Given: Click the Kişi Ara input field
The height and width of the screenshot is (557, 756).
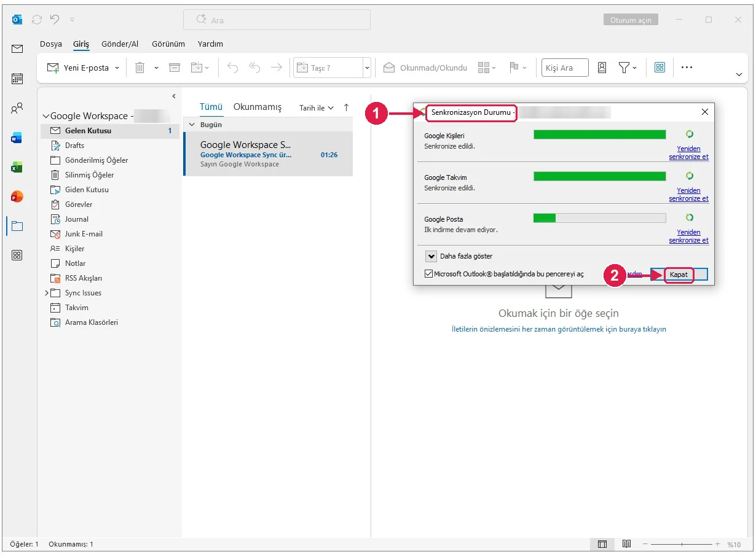Looking at the screenshot, I should pos(565,68).
